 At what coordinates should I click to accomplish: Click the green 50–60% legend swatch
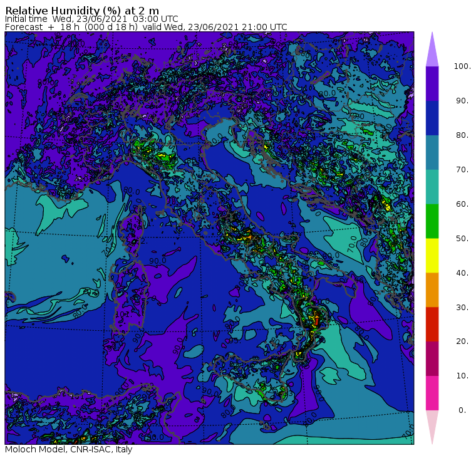(432, 221)
